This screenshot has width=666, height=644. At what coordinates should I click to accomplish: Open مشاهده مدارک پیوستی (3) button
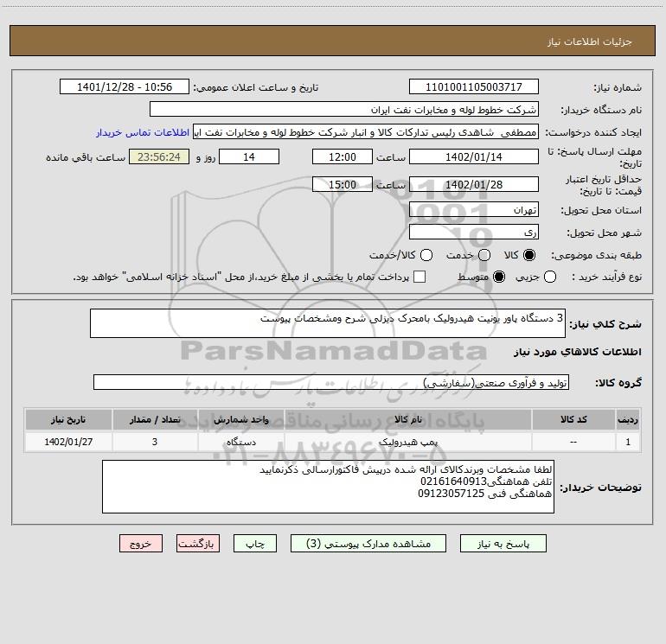(368, 544)
